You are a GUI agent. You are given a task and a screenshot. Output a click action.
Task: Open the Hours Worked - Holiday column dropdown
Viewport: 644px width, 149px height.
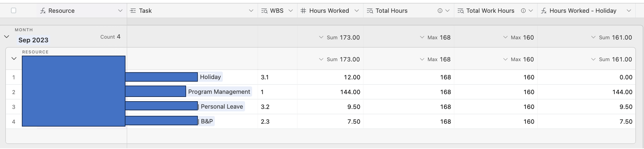tap(629, 11)
